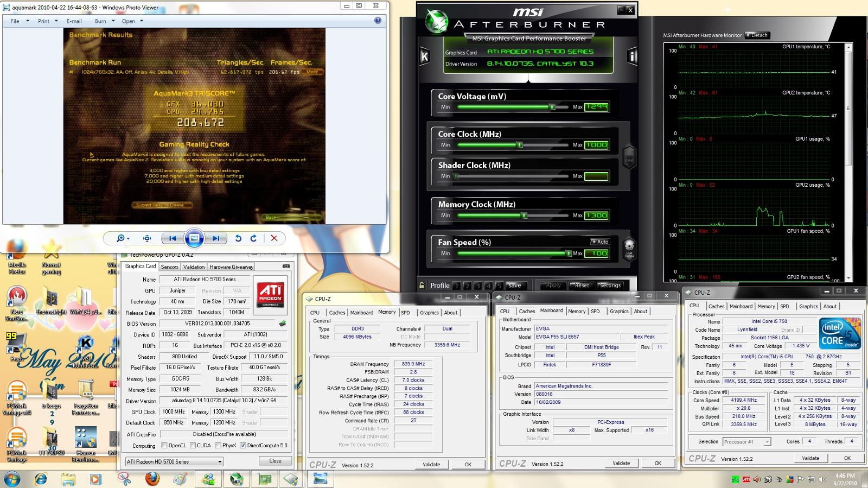The width and height of the screenshot is (868, 488).
Task: Select Caches tab in CPU-Z processor window
Action: 716,306
